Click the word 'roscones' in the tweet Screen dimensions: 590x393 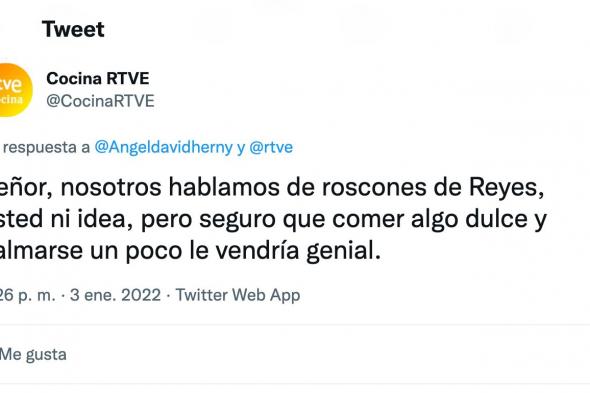coord(374,187)
